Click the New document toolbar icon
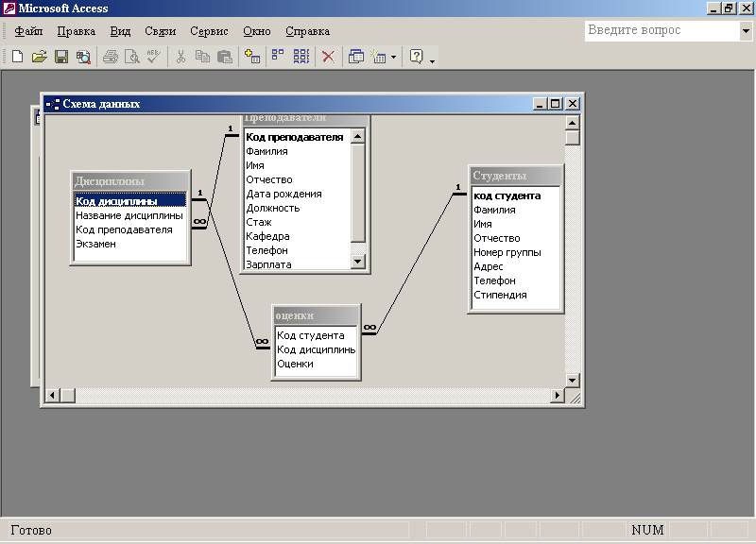756x544 pixels. (x=17, y=57)
